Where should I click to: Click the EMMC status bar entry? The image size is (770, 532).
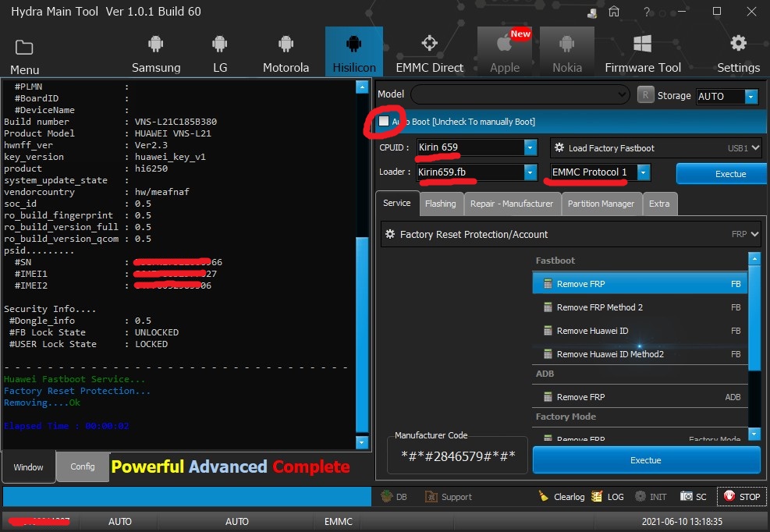tap(339, 522)
